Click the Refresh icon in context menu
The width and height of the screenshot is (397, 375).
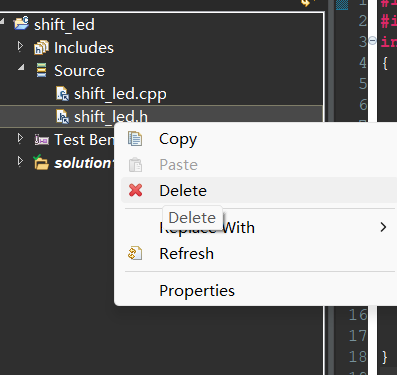point(135,253)
